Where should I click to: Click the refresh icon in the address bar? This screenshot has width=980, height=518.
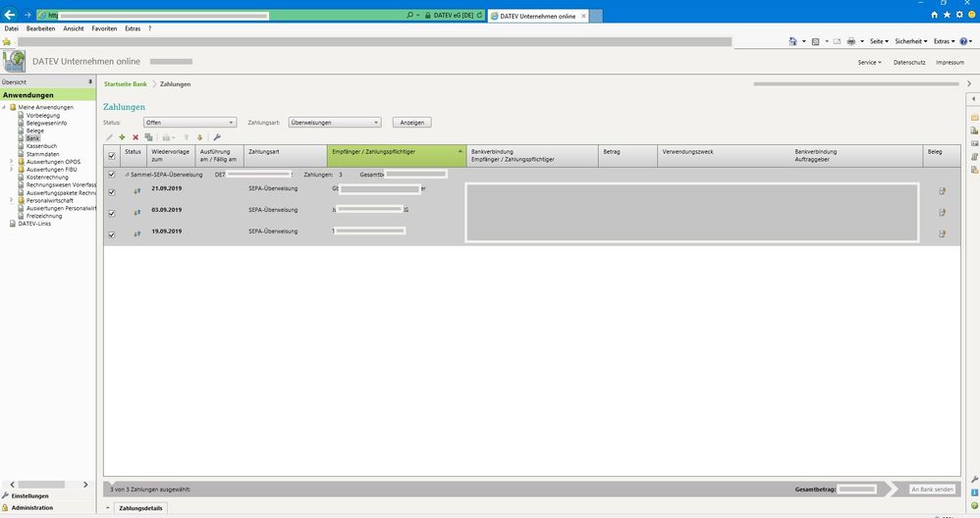tap(479, 15)
